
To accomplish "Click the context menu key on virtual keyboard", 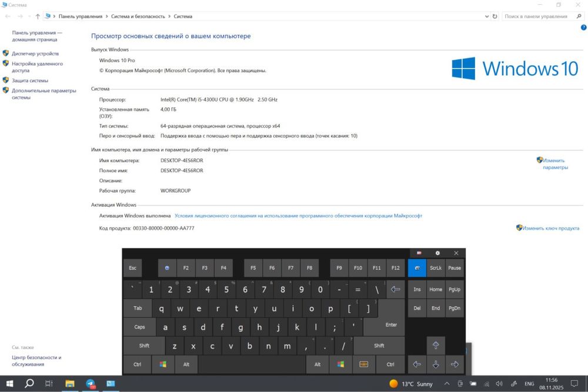I will (x=363, y=364).
